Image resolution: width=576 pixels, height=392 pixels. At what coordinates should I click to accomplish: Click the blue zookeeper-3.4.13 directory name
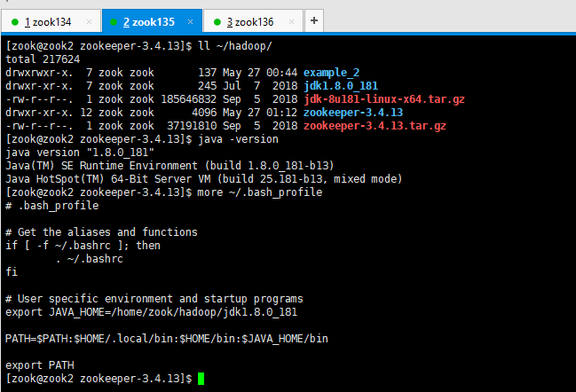click(x=353, y=113)
